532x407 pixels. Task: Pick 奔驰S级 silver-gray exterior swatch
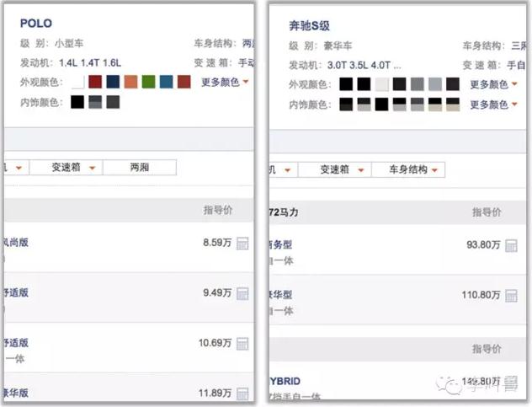435,84
